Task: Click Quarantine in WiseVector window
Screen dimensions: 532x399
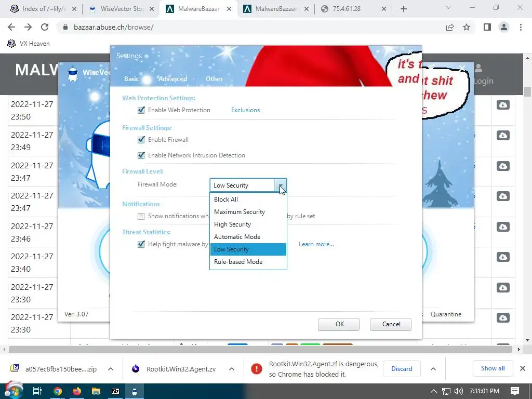Action: 446,314
